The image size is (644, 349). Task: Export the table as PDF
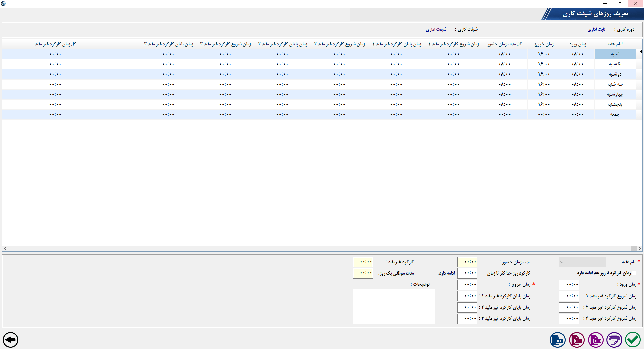click(577, 340)
